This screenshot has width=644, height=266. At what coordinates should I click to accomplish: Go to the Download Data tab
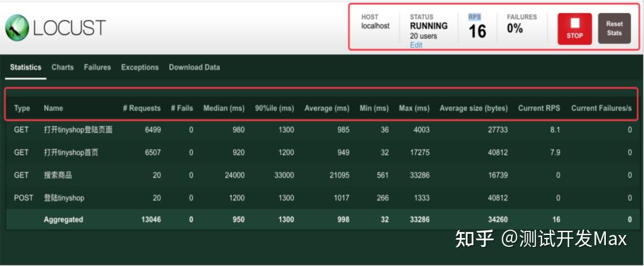point(194,67)
